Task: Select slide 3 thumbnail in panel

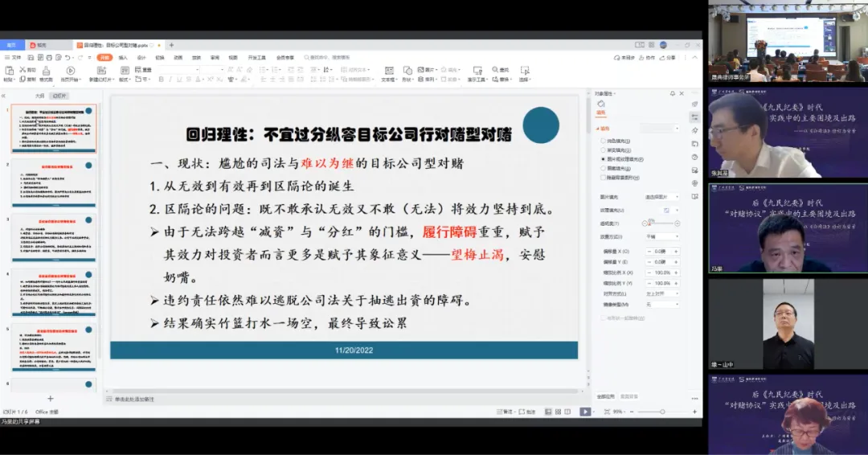Action: pyautogui.click(x=54, y=237)
